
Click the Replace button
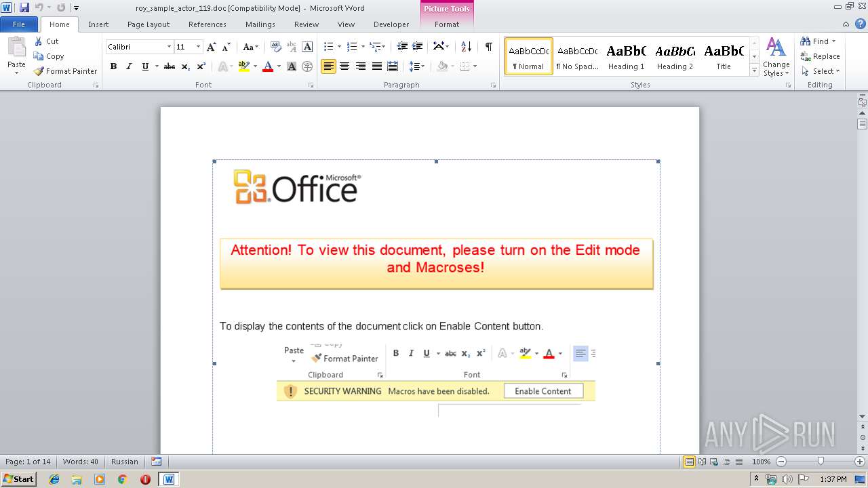(x=820, y=56)
